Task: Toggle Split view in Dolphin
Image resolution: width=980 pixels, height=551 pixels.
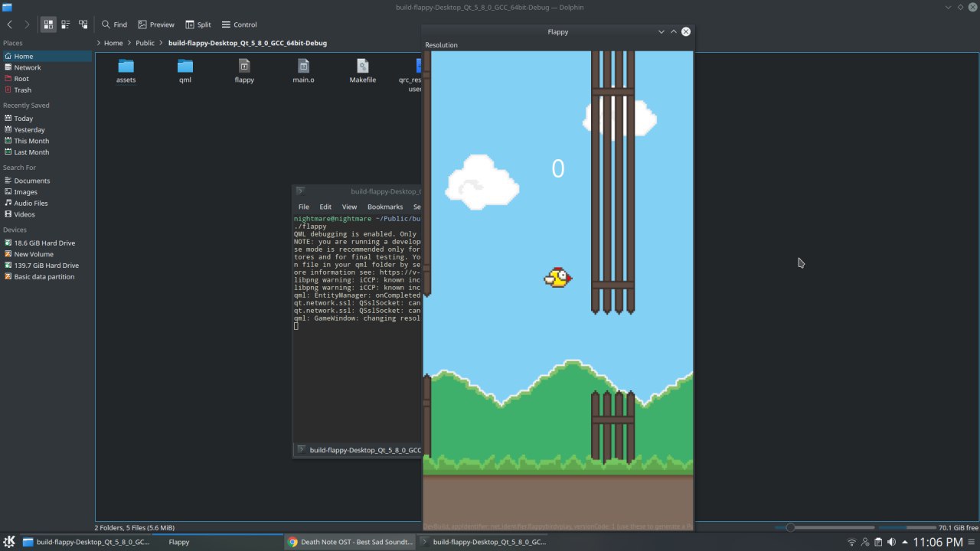Action: click(198, 24)
